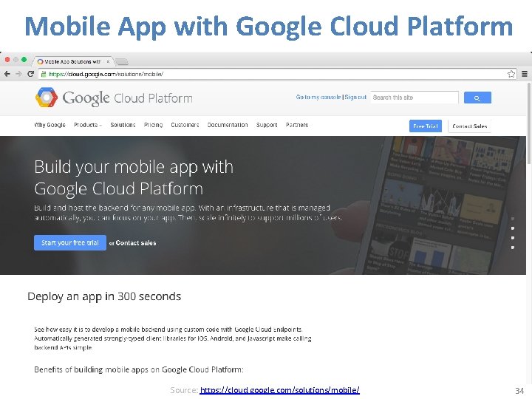Click the green macOS zoom window button
532x399 pixels.
24,60
